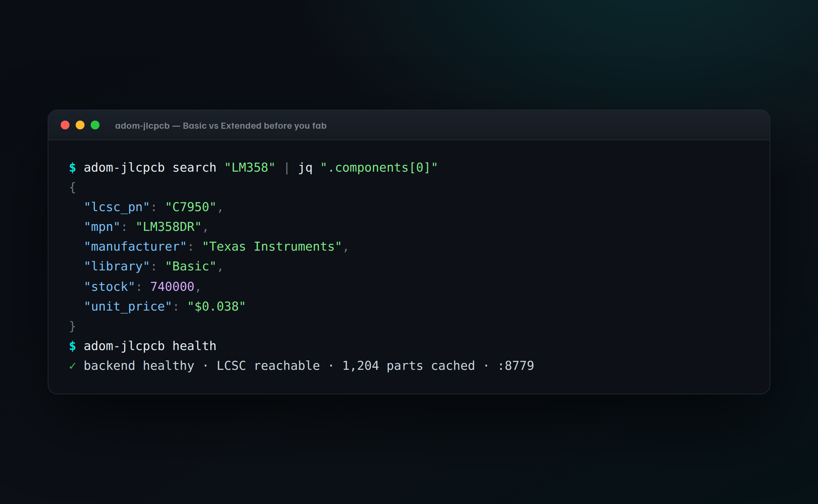818x504 pixels.
Task: Click the "$0.038" price value
Action: tap(216, 306)
